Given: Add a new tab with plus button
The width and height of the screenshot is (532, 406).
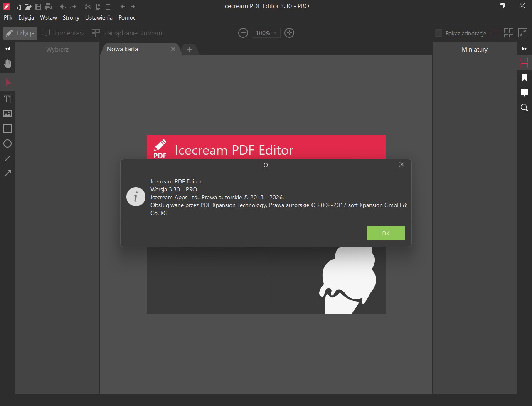Looking at the screenshot, I should pos(189,49).
